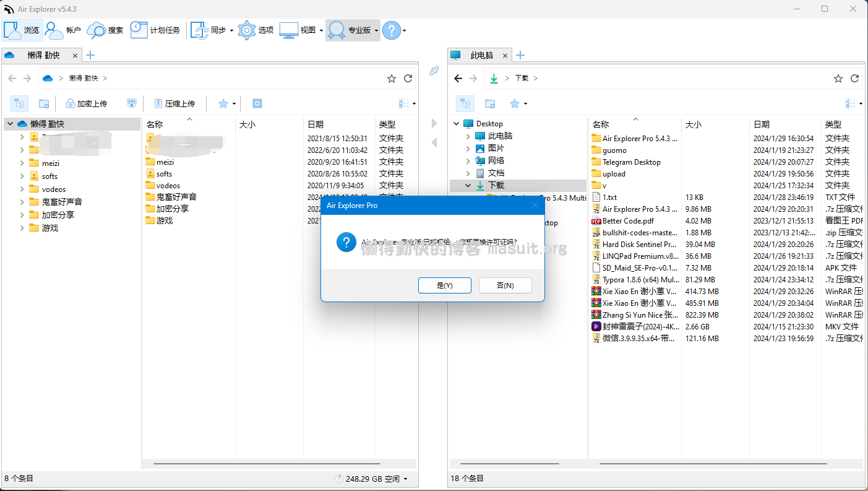Image resolution: width=868 pixels, height=491 pixels.
Task: Add new tab in left pane
Action: pos(90,55)
